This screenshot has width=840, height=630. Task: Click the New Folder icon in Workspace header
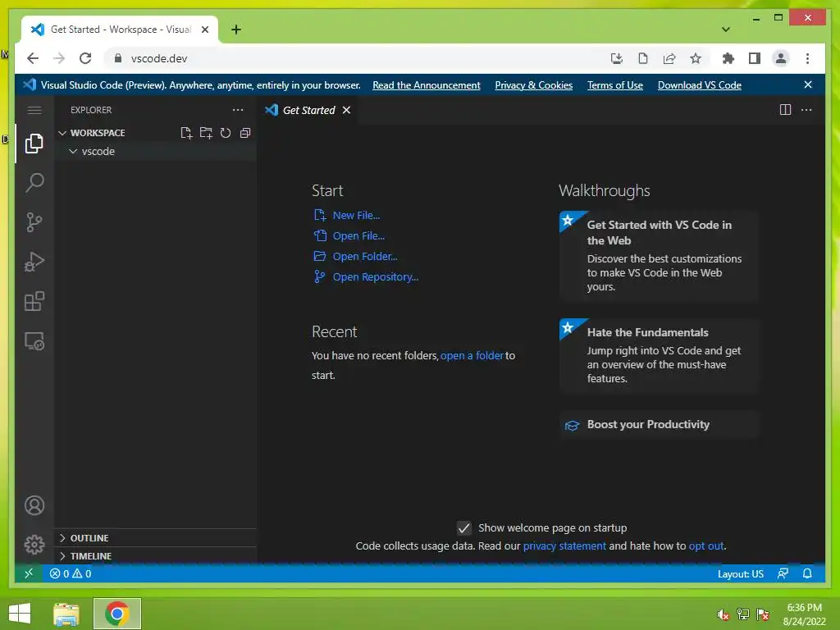[x=206, y=133]
